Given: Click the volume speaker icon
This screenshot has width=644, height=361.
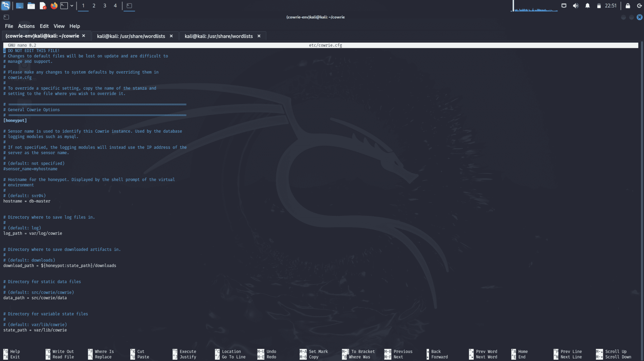Looking at the screenshot, I should (576, 5).
